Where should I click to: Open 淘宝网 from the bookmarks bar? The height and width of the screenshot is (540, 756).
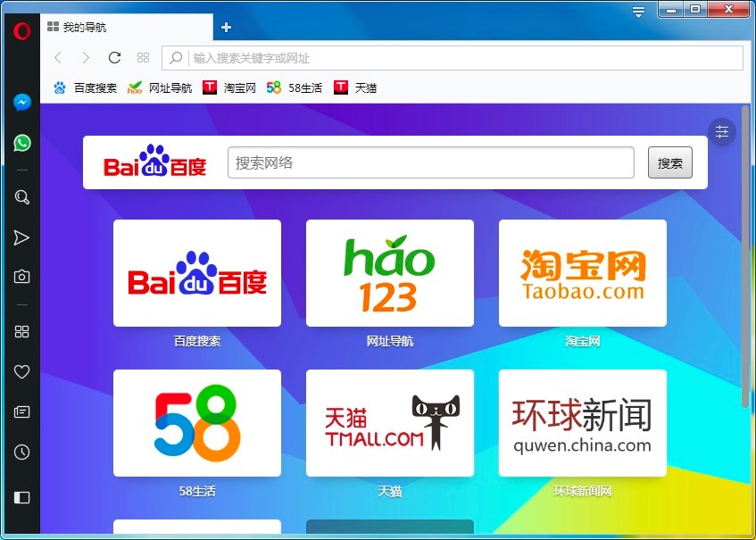tap(230, 87)
